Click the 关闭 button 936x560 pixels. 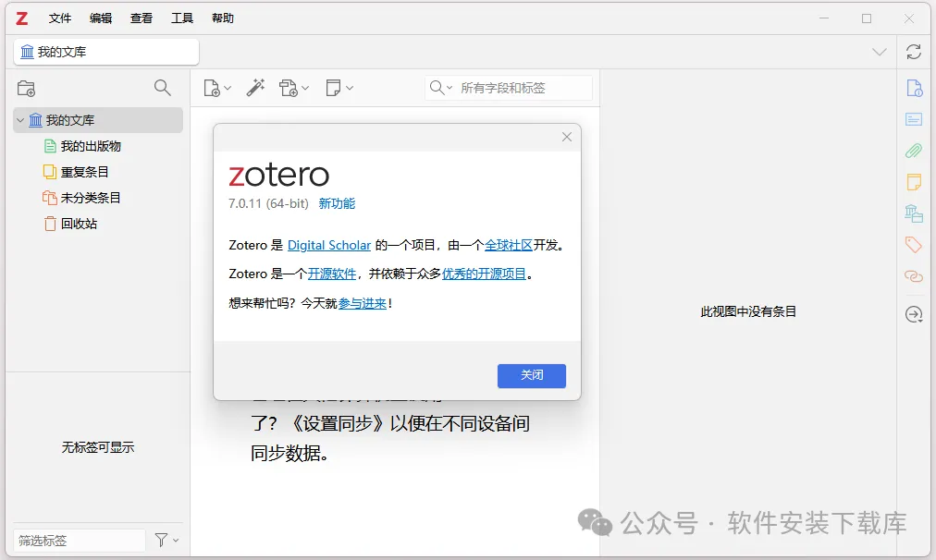(x=531, y=376)
